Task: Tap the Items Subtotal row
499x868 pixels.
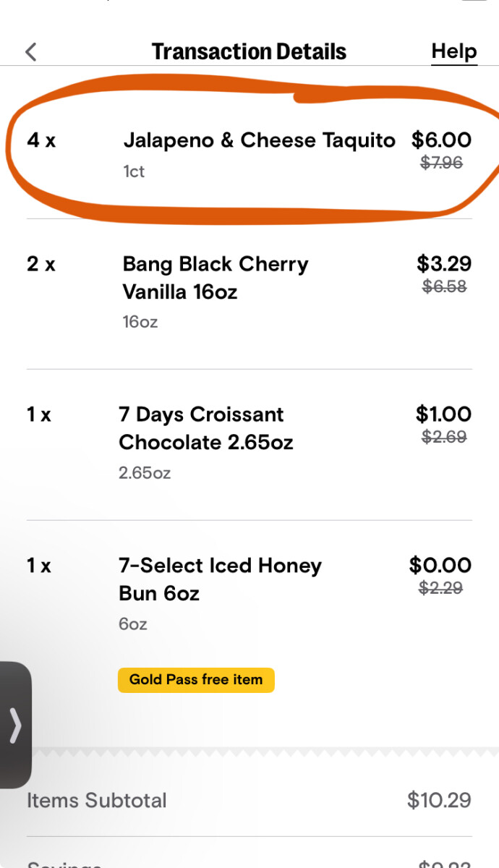Action: 249,801
